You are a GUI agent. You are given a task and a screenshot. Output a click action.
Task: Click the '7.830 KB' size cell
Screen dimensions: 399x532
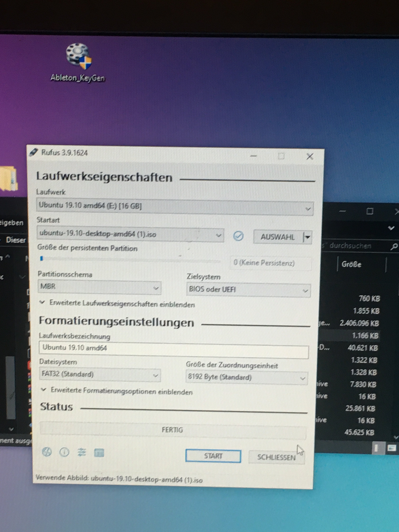pyautogui.click(x=363, y=384)
